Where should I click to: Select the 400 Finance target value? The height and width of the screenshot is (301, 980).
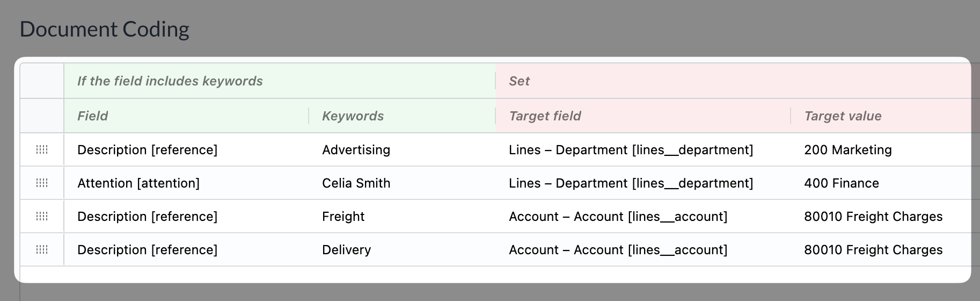881,183
